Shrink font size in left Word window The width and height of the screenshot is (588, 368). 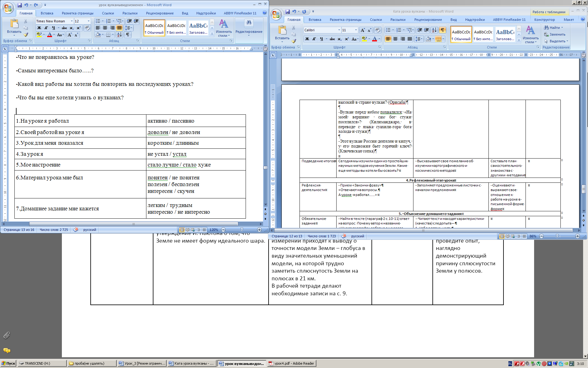coord(76,35)
